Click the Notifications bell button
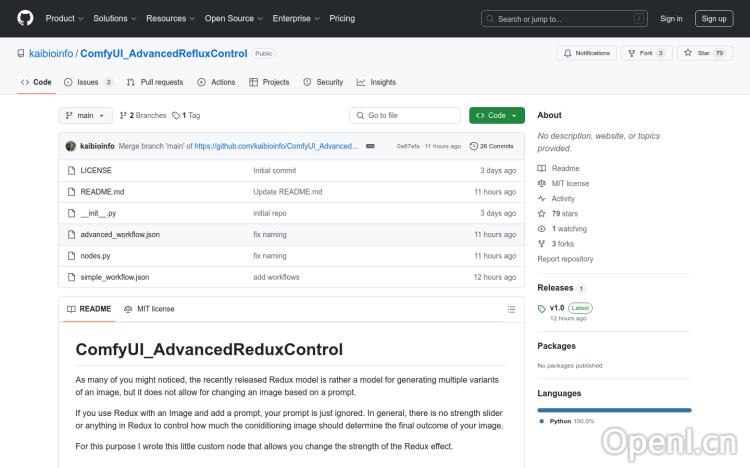 (x=587, y=53)
